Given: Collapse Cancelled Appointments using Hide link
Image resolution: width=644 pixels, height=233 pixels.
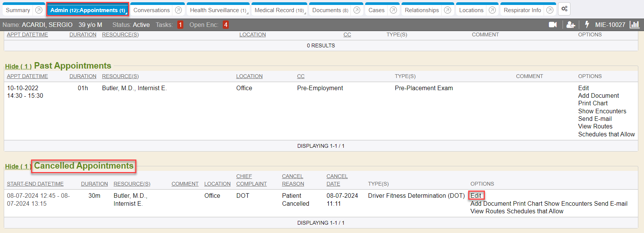Looking at the screenshot, I should 18,167.
